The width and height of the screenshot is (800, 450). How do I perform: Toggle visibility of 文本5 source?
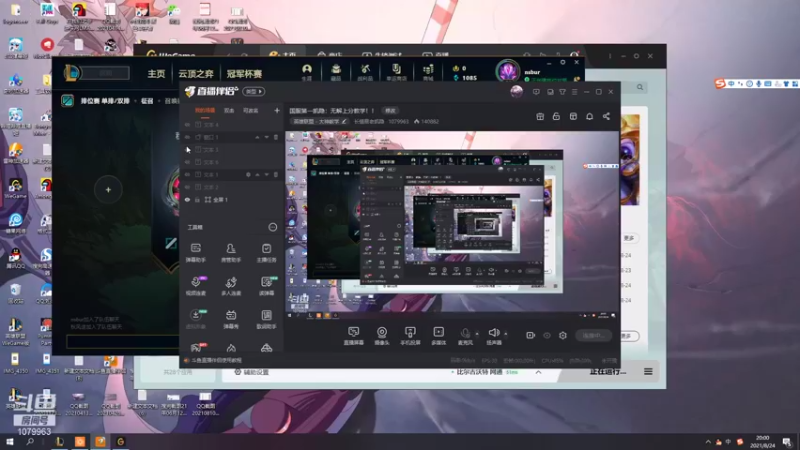(187, 162)
